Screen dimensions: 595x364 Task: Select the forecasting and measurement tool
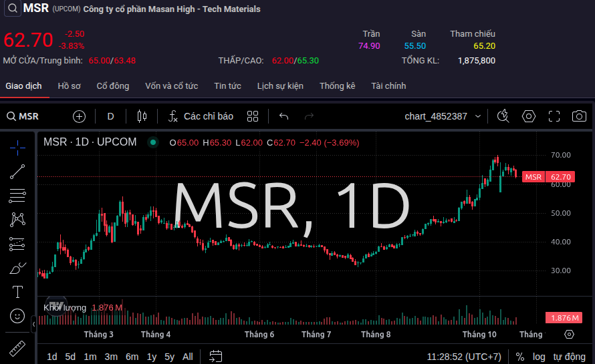[17, 244]
